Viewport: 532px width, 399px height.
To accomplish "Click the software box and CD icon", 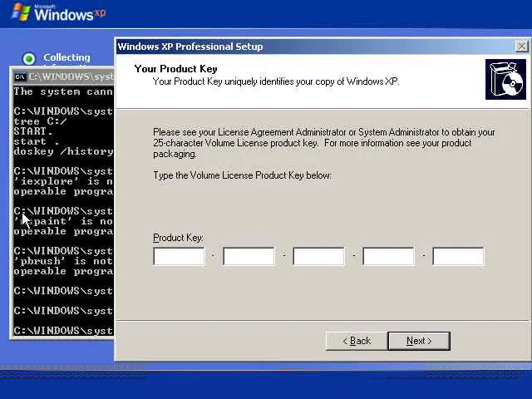I will 505,80.
